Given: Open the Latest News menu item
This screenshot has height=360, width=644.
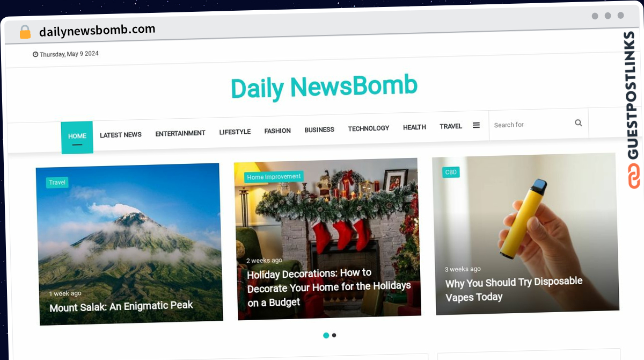Looking at the screenshot, I should [121, 135].
